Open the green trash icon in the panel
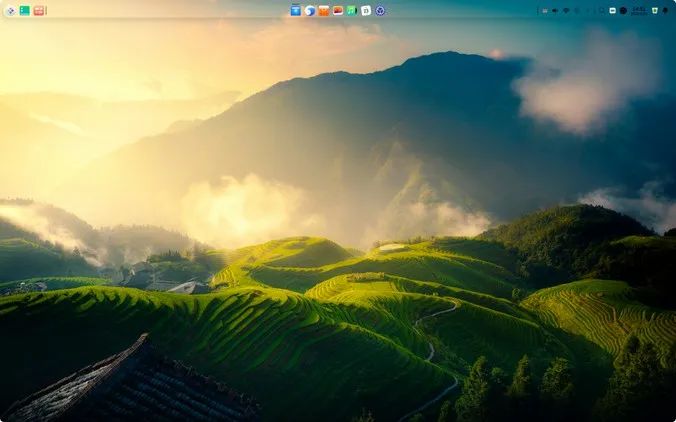Viewport: 676px width, 422px height. (655, 10)
